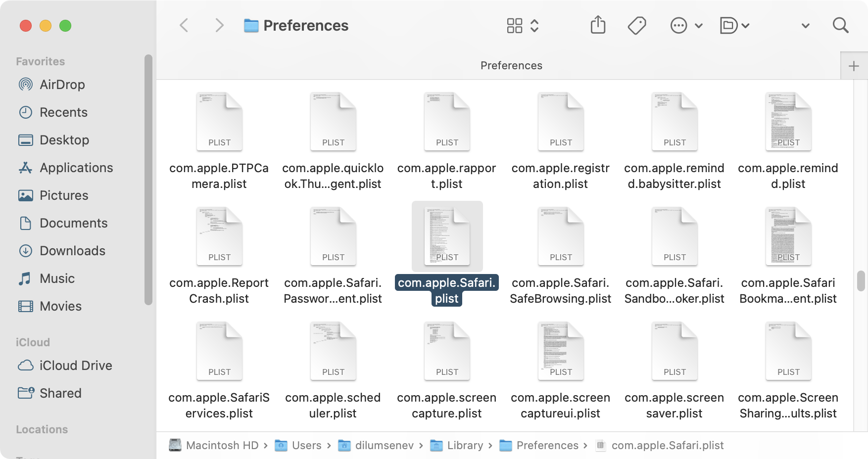Switch to icon grid view
Image resolution: width=868 pixels, height=459 pixels.
(515, 25)
